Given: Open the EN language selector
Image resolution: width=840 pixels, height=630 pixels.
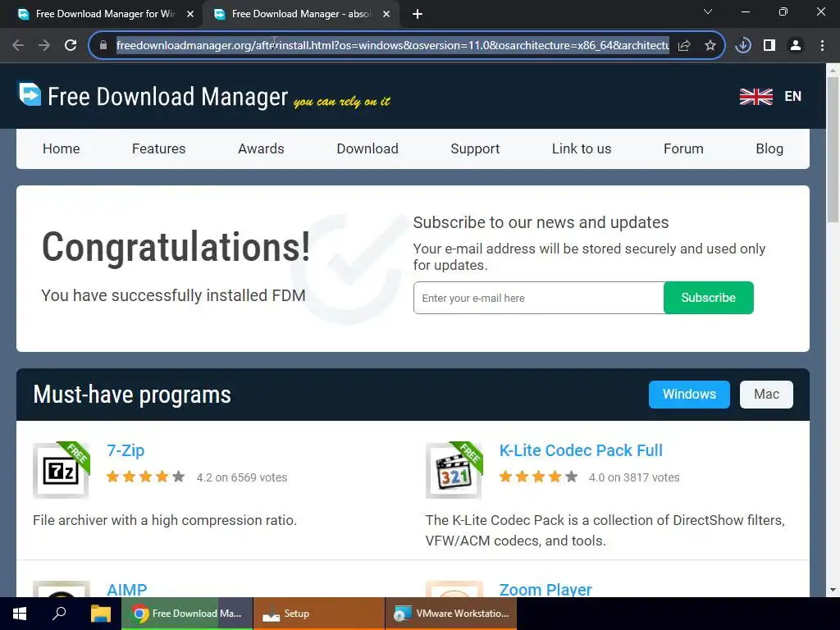Looking at the screenshot, I should (793, 97).
